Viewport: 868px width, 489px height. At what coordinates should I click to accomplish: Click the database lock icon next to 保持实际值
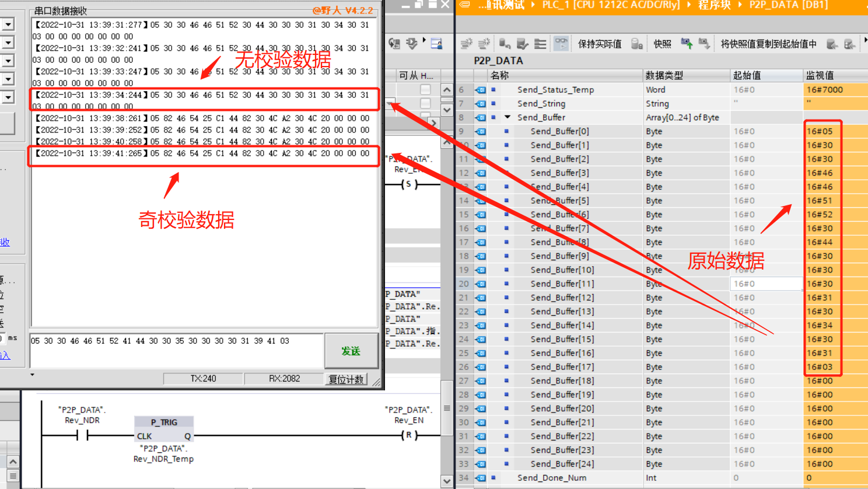637,44
